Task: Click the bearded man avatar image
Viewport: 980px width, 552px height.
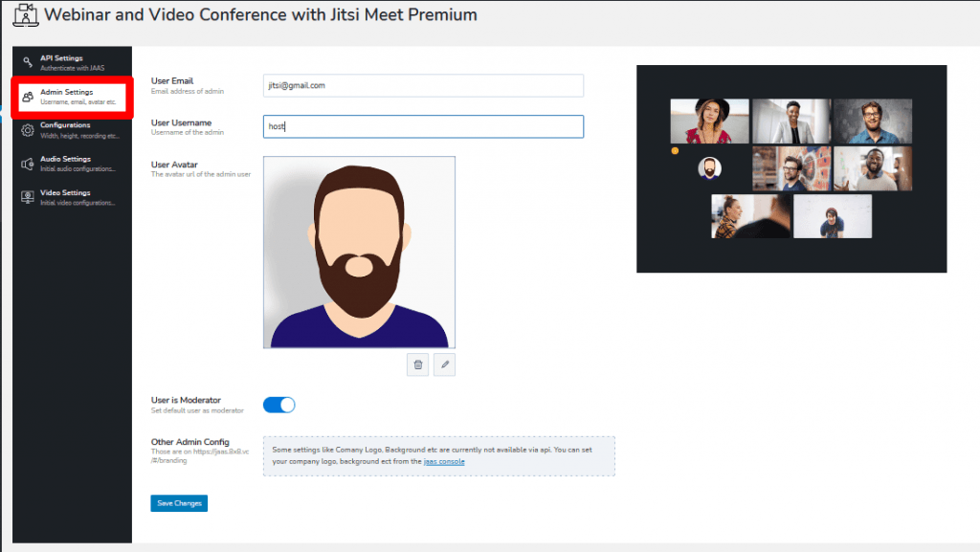Action: point(360,253)
